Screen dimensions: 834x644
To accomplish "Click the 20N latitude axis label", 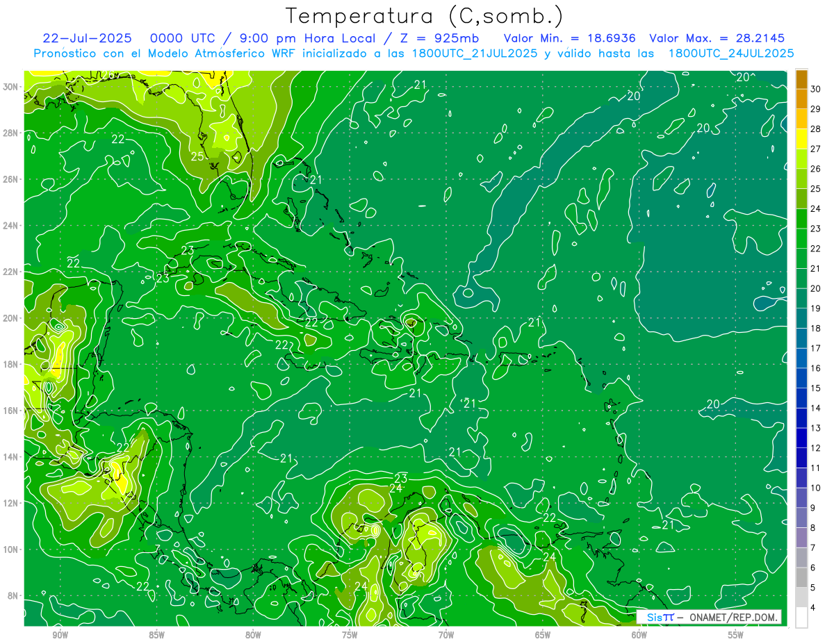I will coord(10,318).
